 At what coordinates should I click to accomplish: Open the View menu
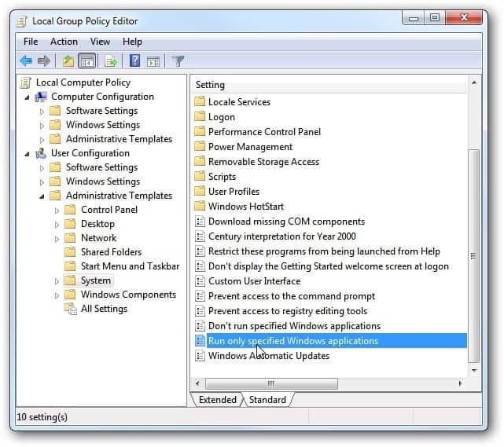(100, 42)
